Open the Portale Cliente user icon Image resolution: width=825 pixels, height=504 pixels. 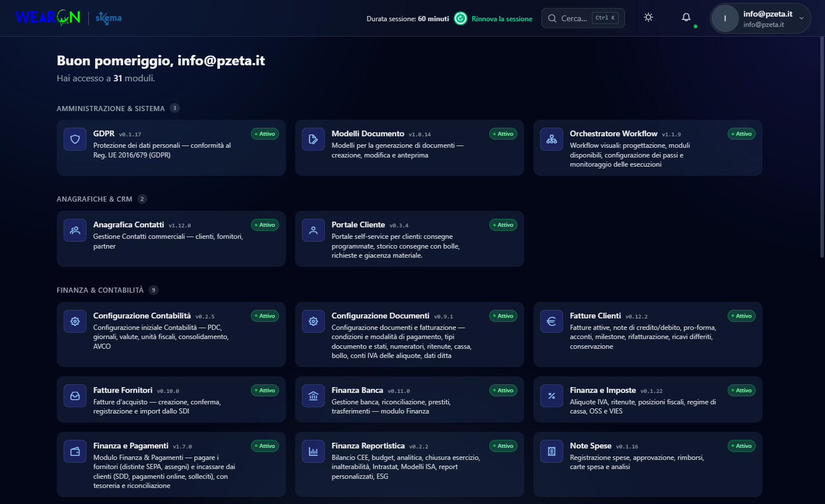tap(313, 230)
